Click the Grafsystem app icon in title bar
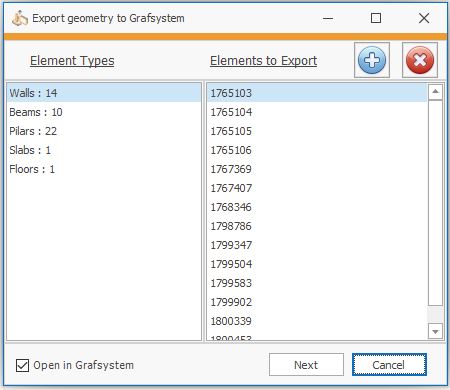Image resolution: width=450 pixels, height=390 pixels. (x=20, y=18)
